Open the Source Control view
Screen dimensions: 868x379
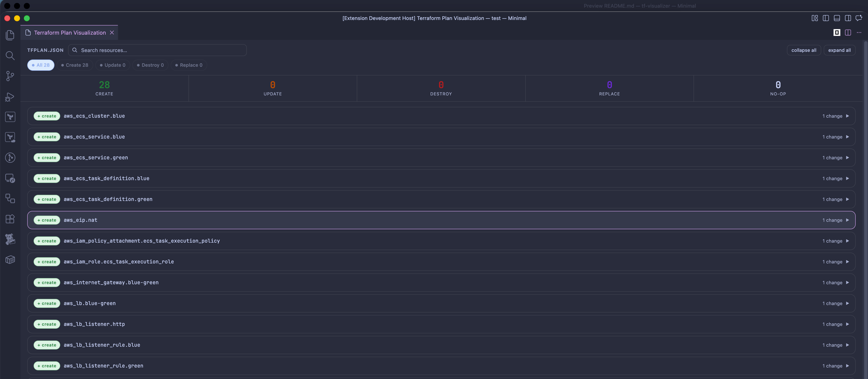[x=10, y=76]
